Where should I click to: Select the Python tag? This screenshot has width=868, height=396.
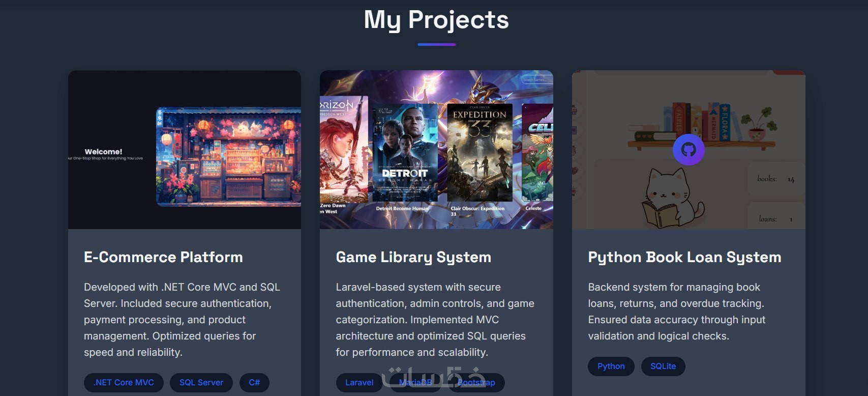611,366
